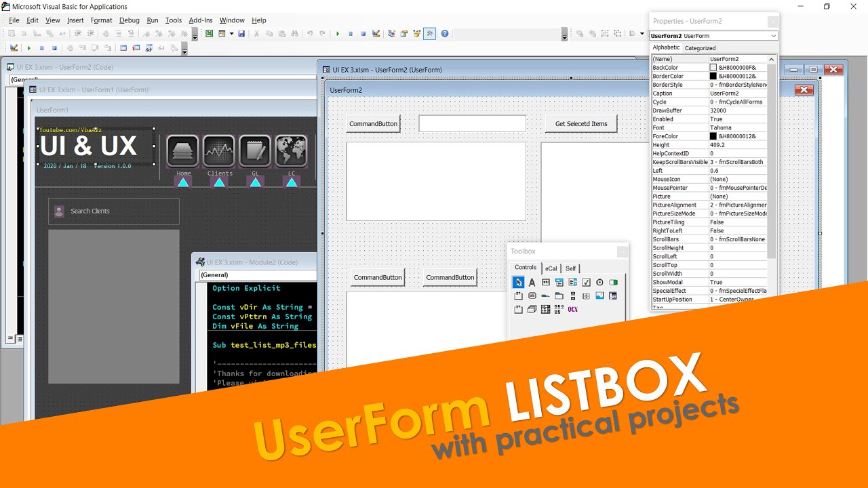
Task: Select the ToggleButton control in the Toolbox
Action: [614, 283]
